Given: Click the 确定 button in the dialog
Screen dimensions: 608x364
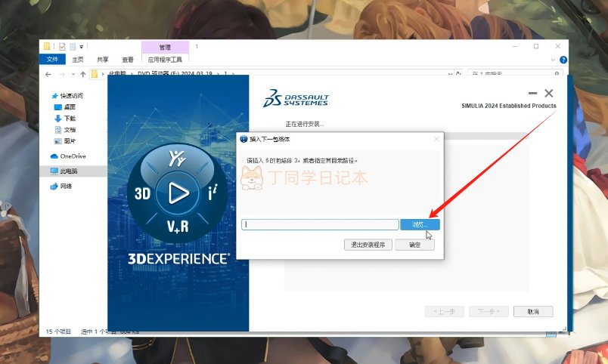Looking at the screenshot, I should pos(414,245).
